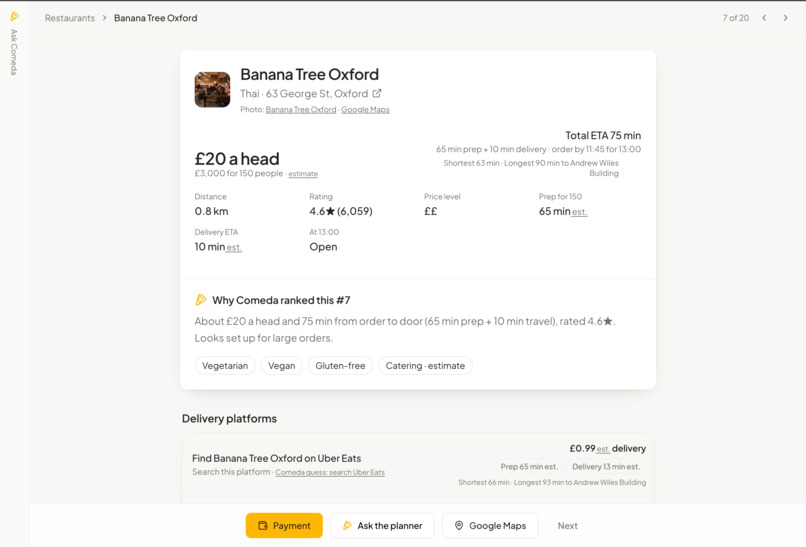Click the yellow Payment button
806x547 pixels.
284,525
